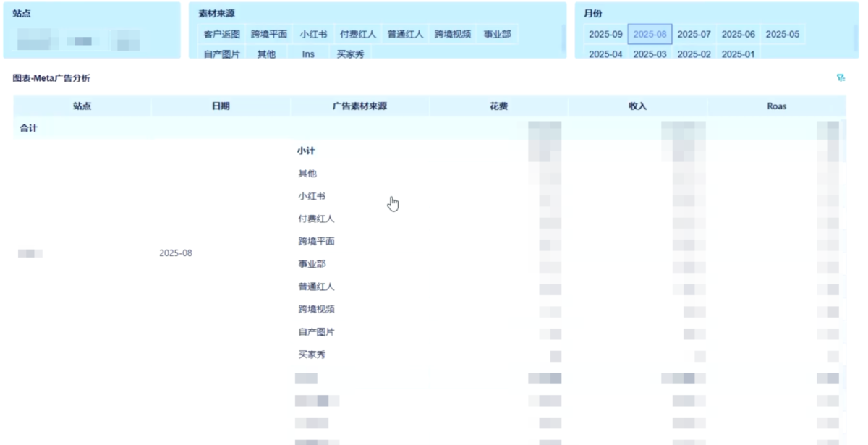Viewport: 868px width, 445px height.
Task: Click the 收入 column header
Action: pyautogui.click(x=637, y=106)
